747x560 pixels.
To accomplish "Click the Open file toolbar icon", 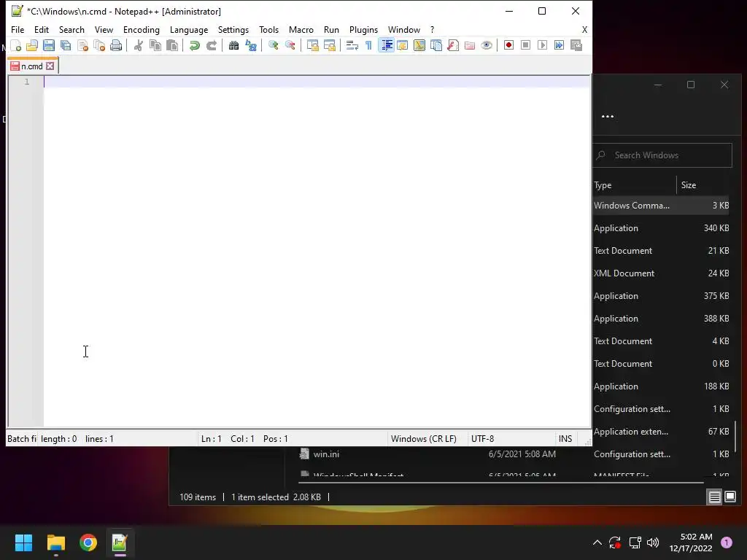I will 32,45.
